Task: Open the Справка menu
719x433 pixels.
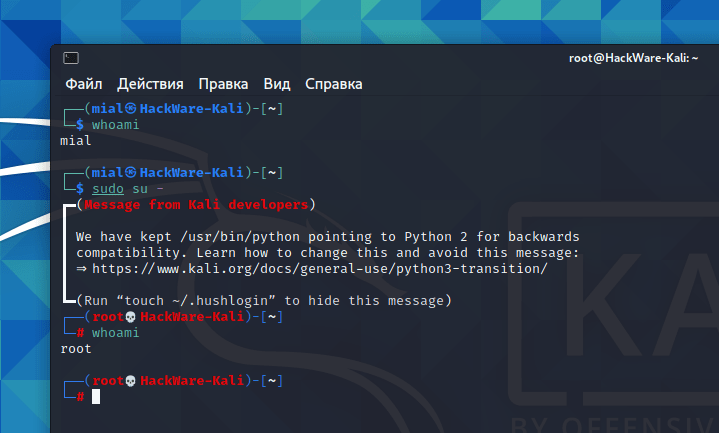Action: point(333,84)
